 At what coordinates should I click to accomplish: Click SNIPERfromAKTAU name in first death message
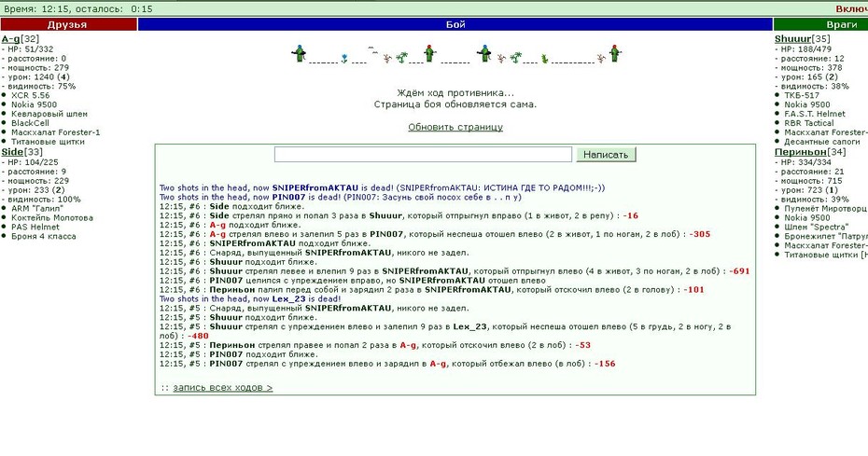pyautogui.click(x=315, y=188)
